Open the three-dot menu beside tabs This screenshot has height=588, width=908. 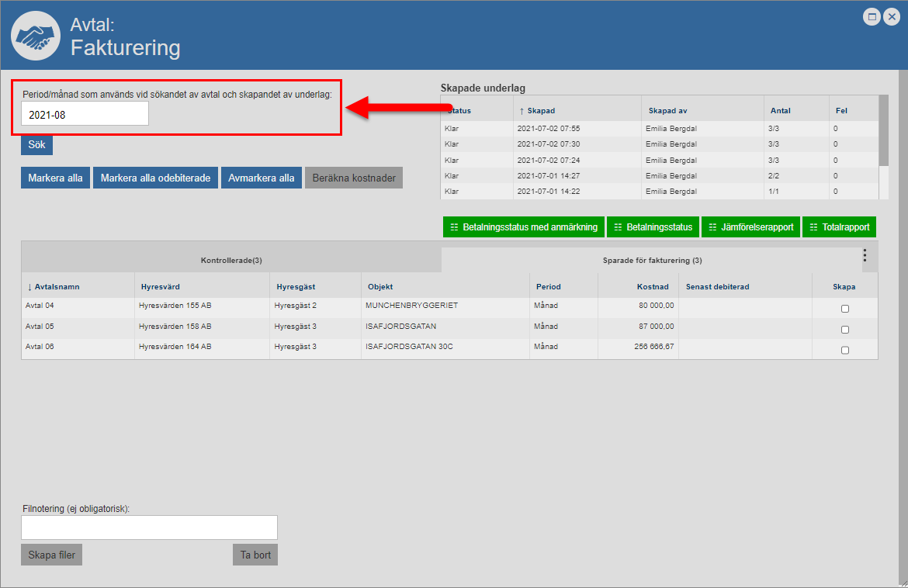[865, 255]
